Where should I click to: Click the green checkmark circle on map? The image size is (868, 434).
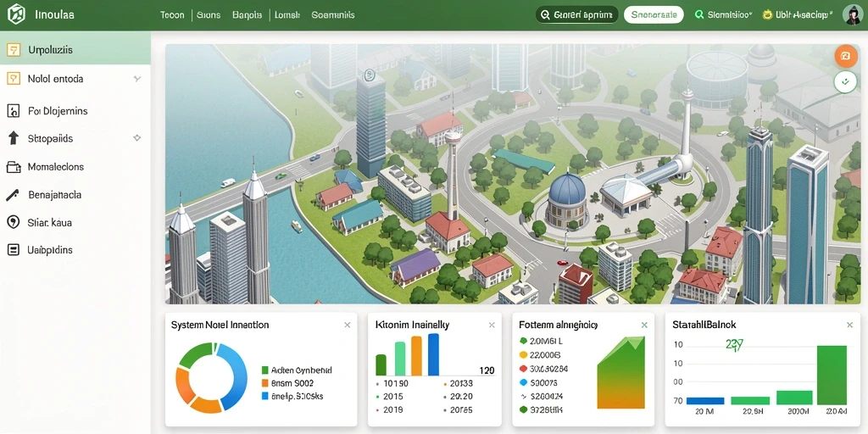click(x=845, y=82)
